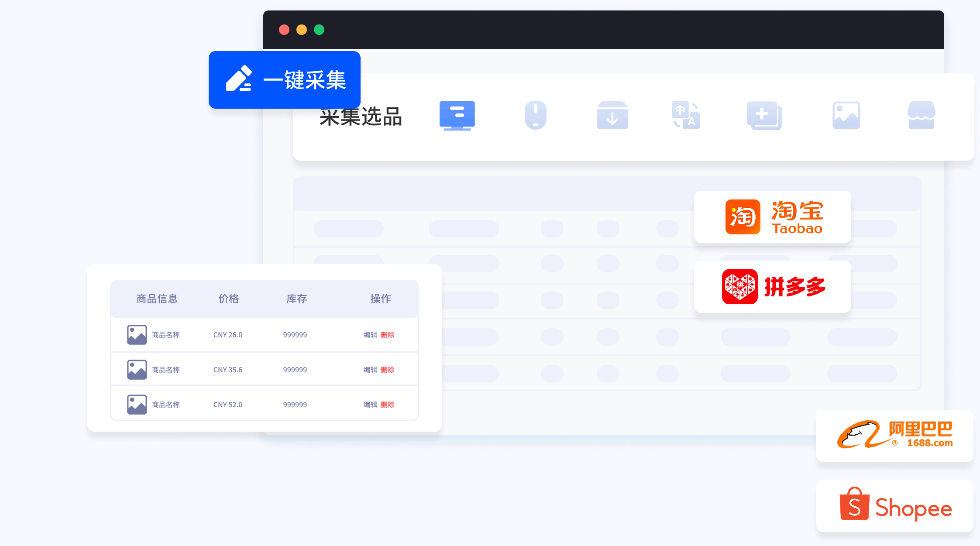
Task: Click 删除 for the CNY 52.0 product
Action: (x=387, y=405)
